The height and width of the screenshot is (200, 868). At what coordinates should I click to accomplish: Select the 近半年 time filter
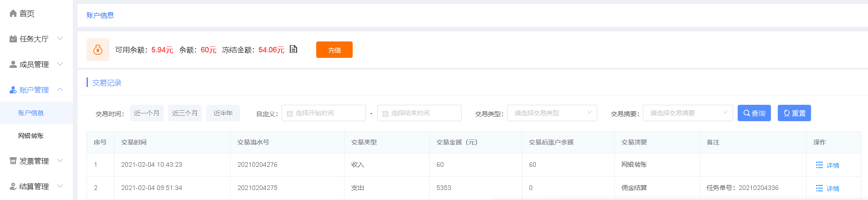pos(223,113)
